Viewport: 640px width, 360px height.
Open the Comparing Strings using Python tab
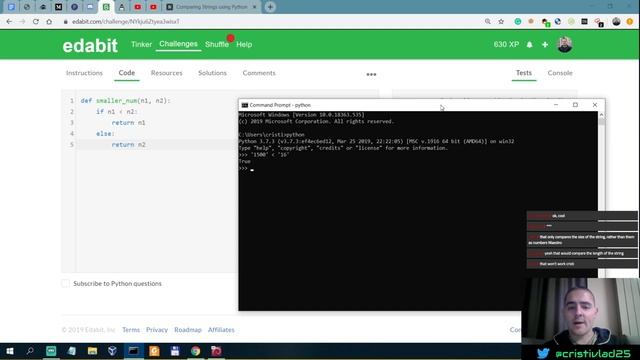[211, 7]
